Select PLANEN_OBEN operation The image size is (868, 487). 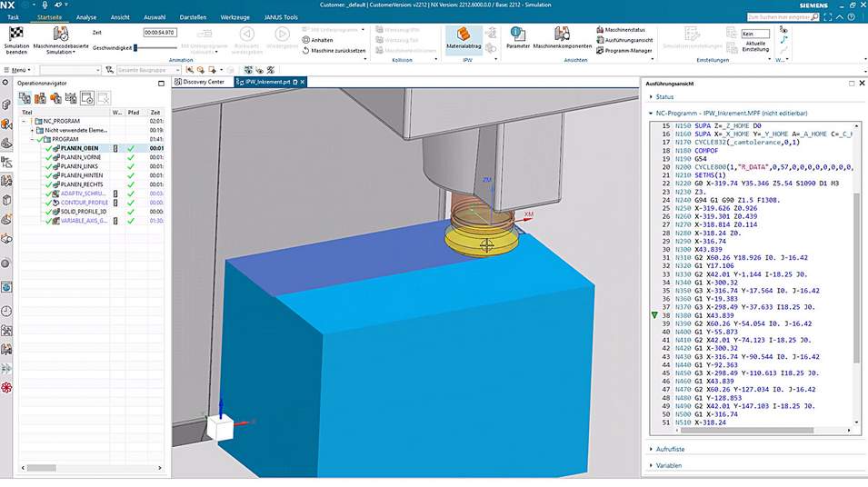(79, 148)
